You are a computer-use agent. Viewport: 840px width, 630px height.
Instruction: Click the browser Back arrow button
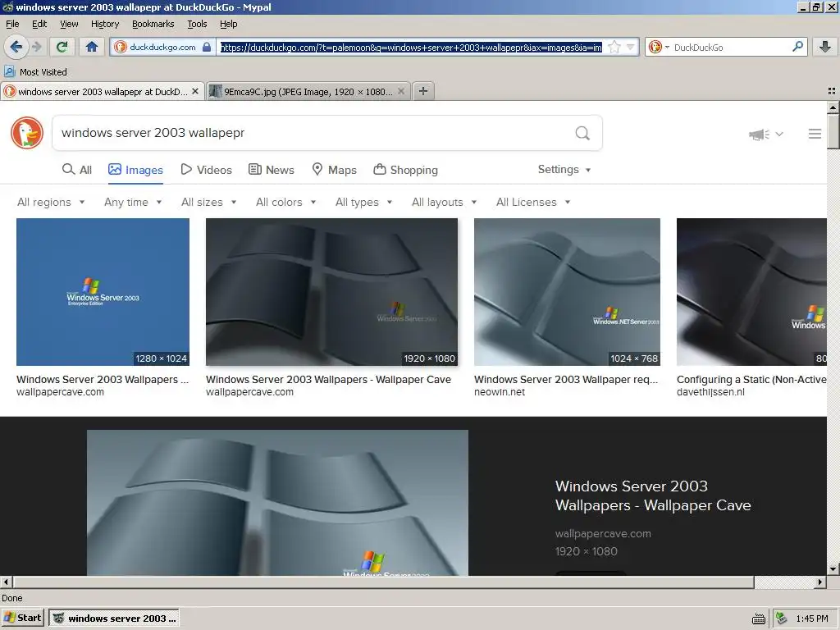click(16, 47)
